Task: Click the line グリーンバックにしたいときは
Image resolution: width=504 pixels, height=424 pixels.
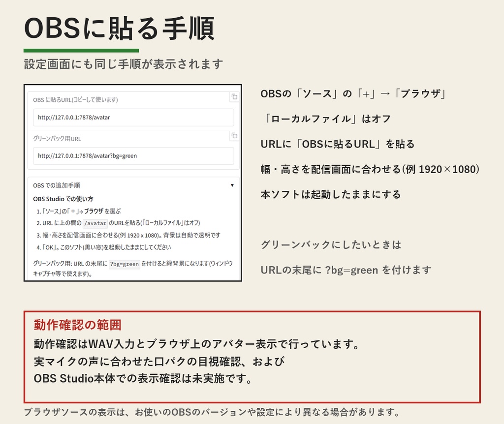Action: click(331, 245)
